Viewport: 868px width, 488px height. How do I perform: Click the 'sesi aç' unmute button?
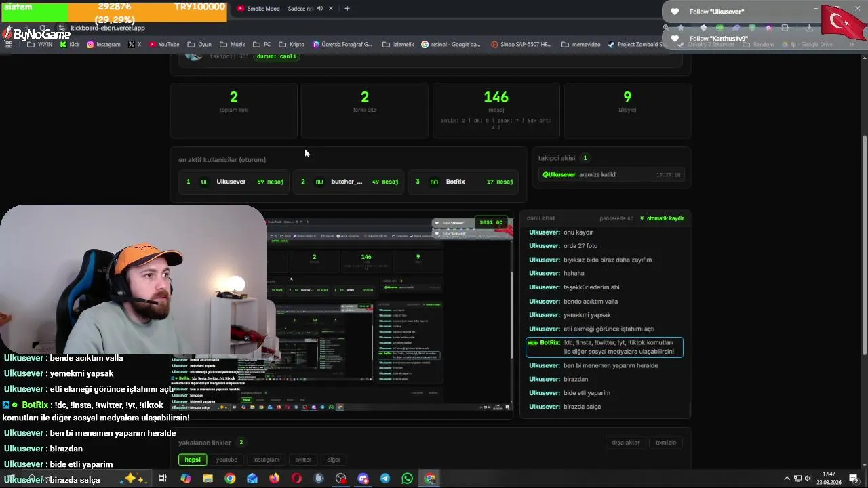tap(491, 222)
